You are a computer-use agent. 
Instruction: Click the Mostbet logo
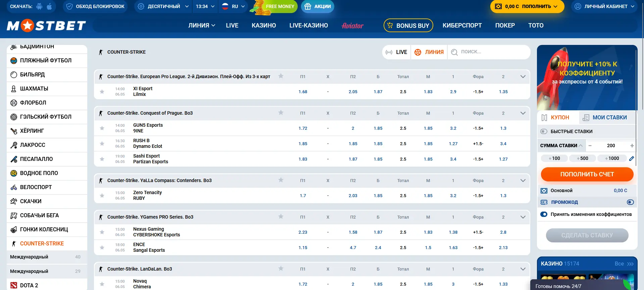[46, 25]
